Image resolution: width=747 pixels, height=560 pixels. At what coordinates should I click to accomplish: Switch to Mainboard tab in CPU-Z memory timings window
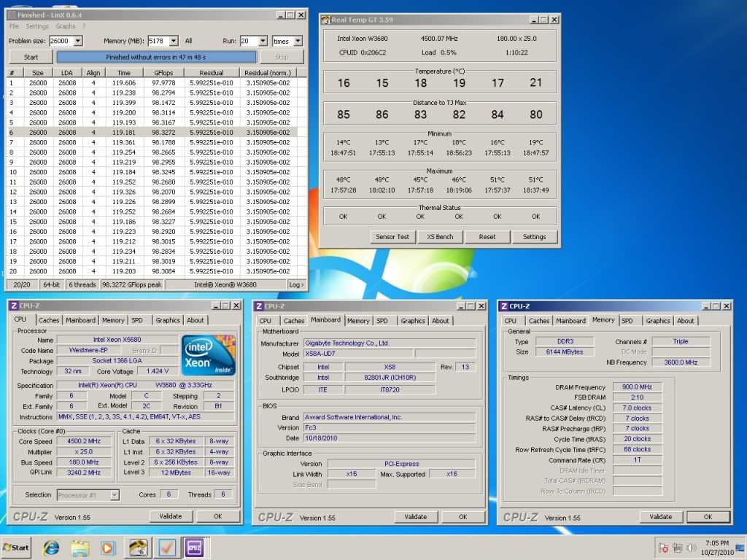(570, 321)
